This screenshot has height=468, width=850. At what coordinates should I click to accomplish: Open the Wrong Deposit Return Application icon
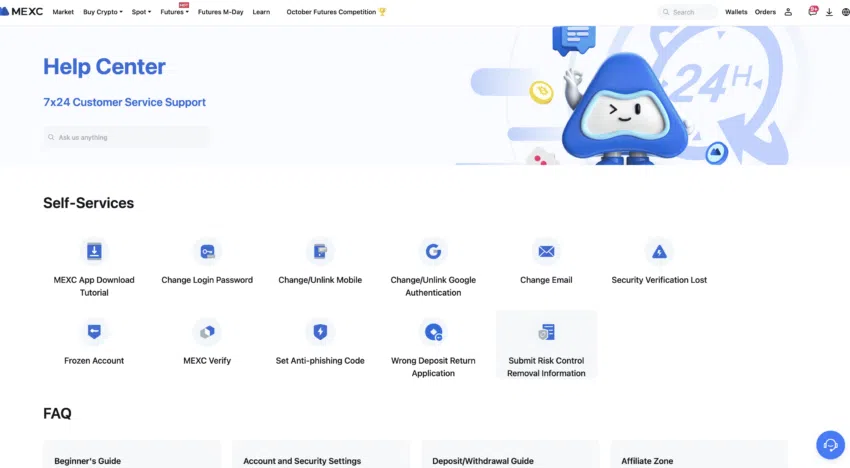pyautogui.click(x=433, y=331)
